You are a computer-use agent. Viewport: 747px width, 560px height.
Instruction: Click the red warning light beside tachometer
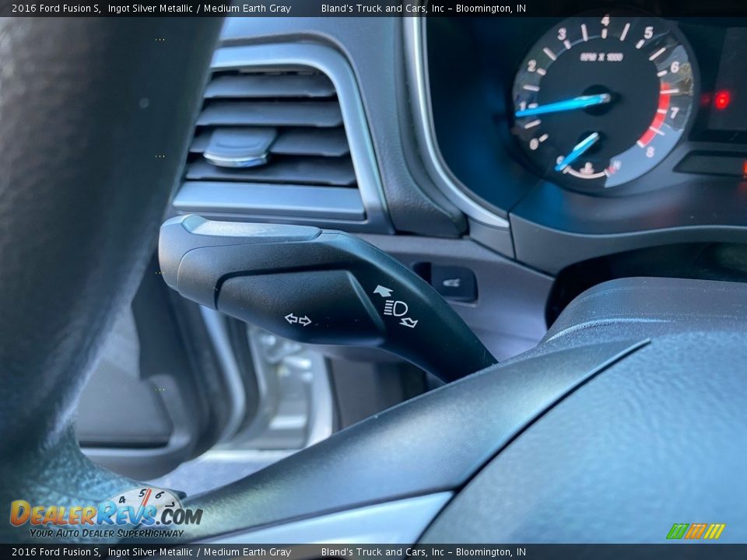pos(722,100)
